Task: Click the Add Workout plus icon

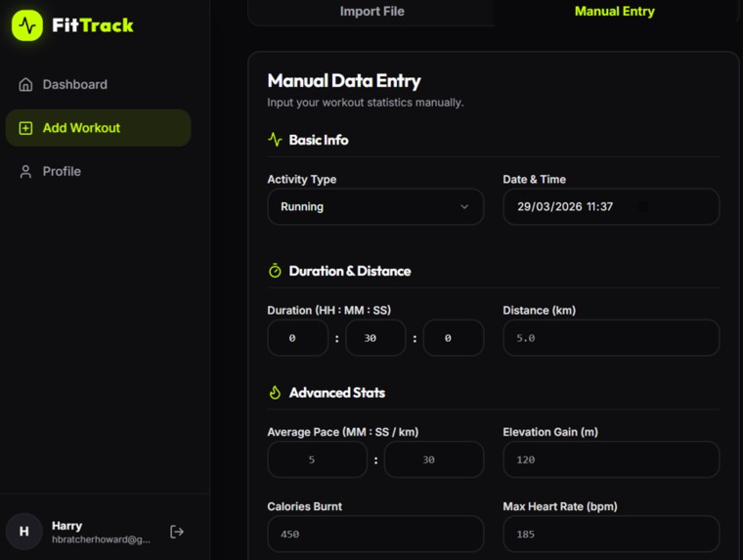Action: tap(25, 128)
